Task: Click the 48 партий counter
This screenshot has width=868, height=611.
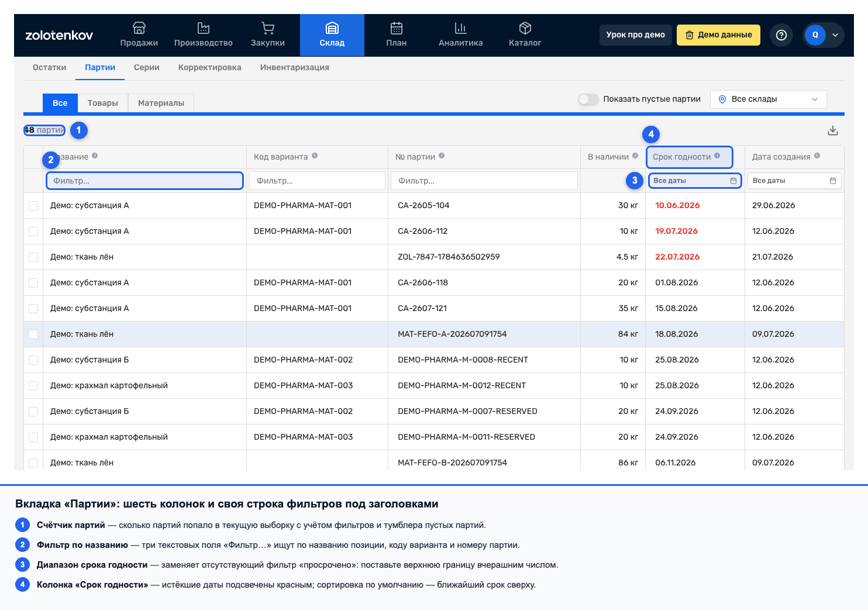Action: [44, 130]
